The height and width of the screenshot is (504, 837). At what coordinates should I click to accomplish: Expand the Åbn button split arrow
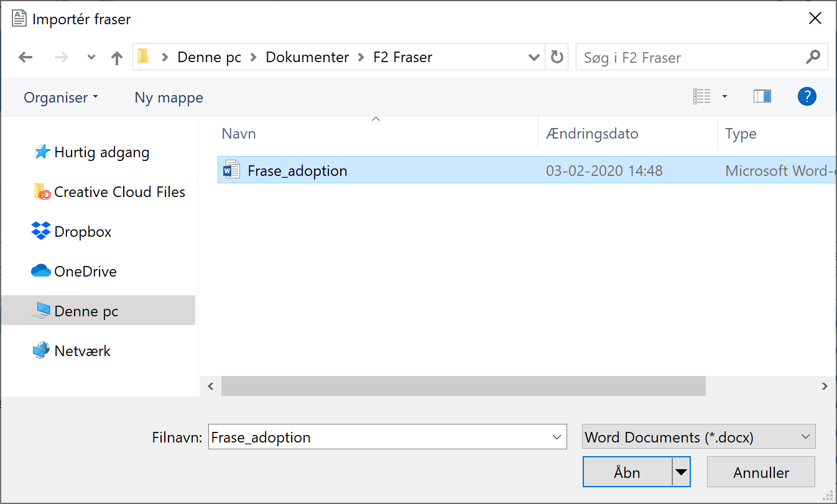click(x=682, y=472)
